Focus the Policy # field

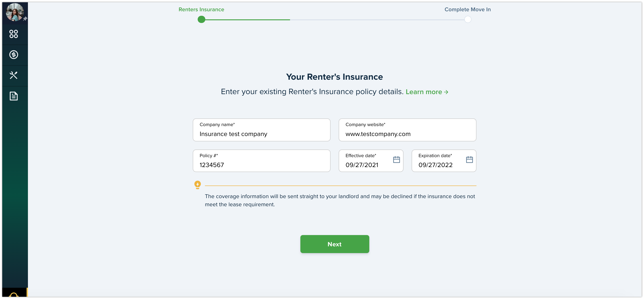pyautogui.click(x=261, y=161)
